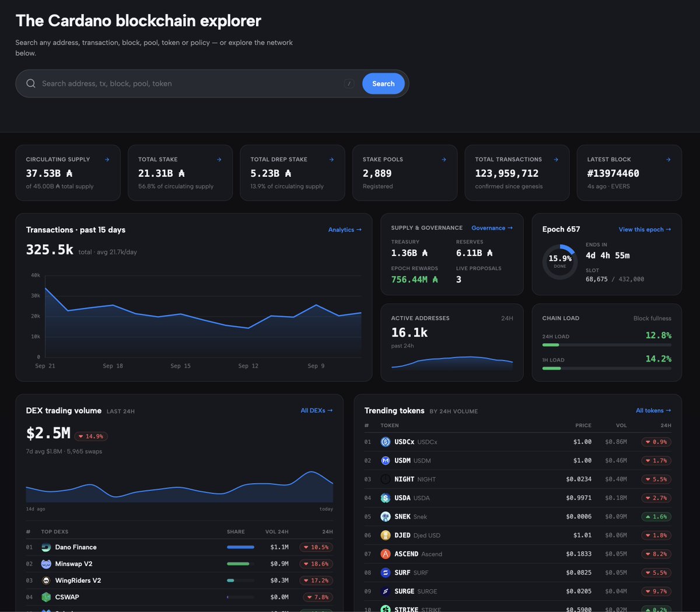
Task: Select WingRiders V2 row name
Action: pos(78,580)
